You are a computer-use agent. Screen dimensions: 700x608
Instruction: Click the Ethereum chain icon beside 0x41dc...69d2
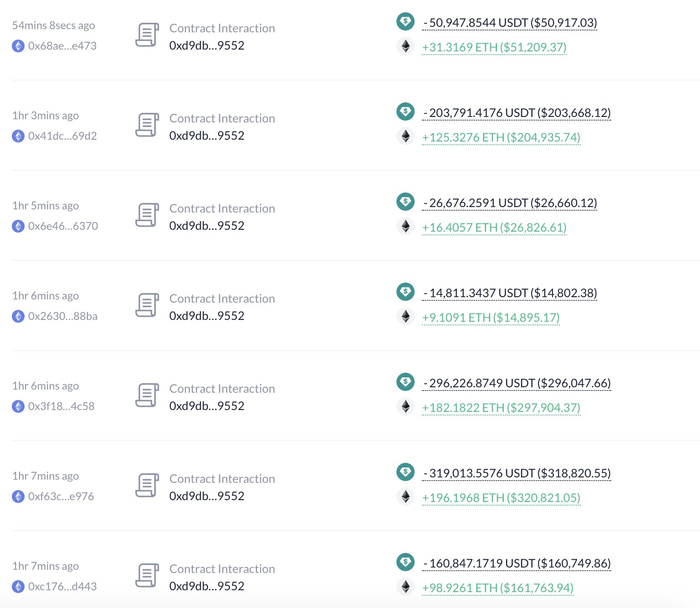[18, 136]
